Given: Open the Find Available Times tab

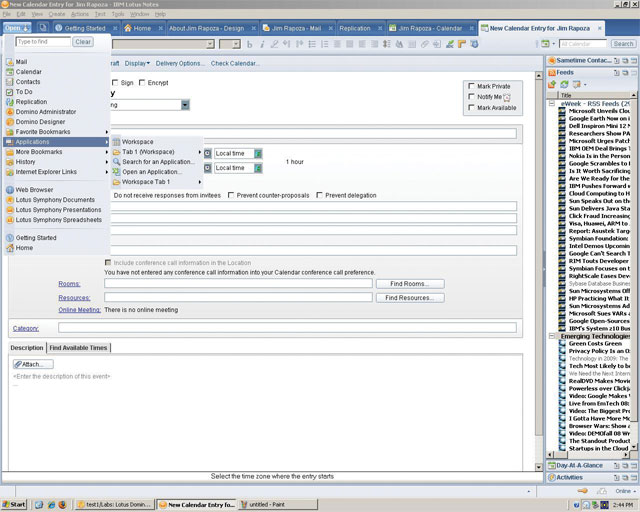Looking at the screenshot, I should 78,348.
